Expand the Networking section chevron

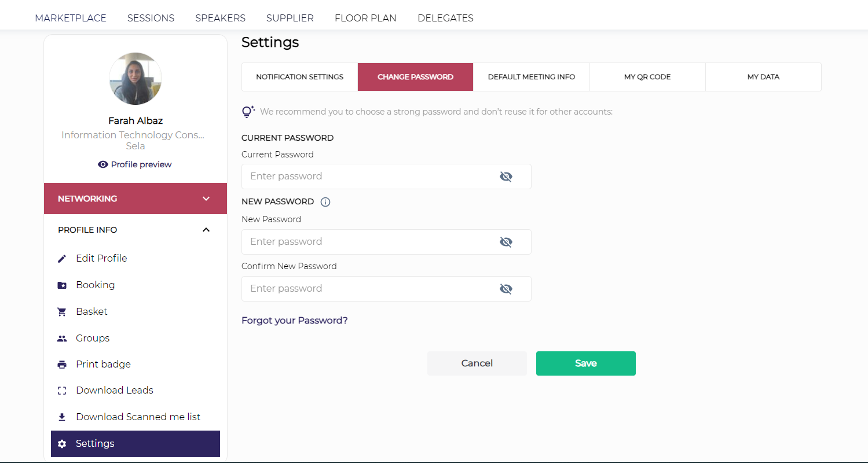(206, 199)
